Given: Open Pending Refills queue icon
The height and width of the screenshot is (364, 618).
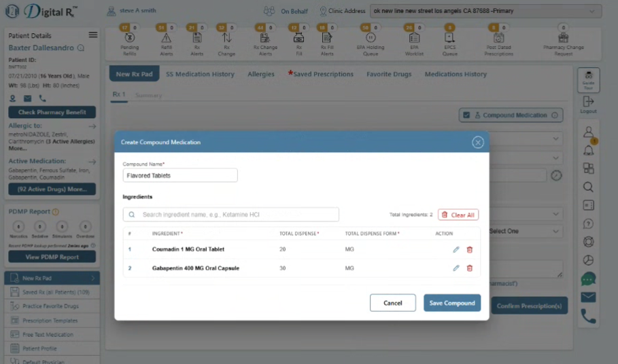Looking at the screenshot, I should pos(129,38).
